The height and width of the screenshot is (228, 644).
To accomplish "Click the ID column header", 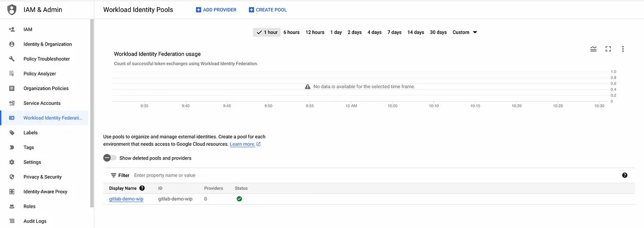I will click(160, 188).
